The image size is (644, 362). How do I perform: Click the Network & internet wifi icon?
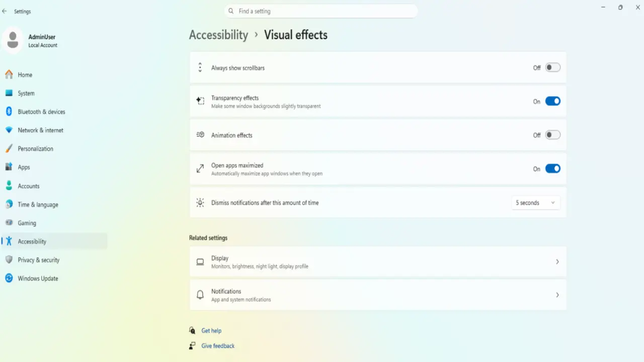[x=9, y=130]
